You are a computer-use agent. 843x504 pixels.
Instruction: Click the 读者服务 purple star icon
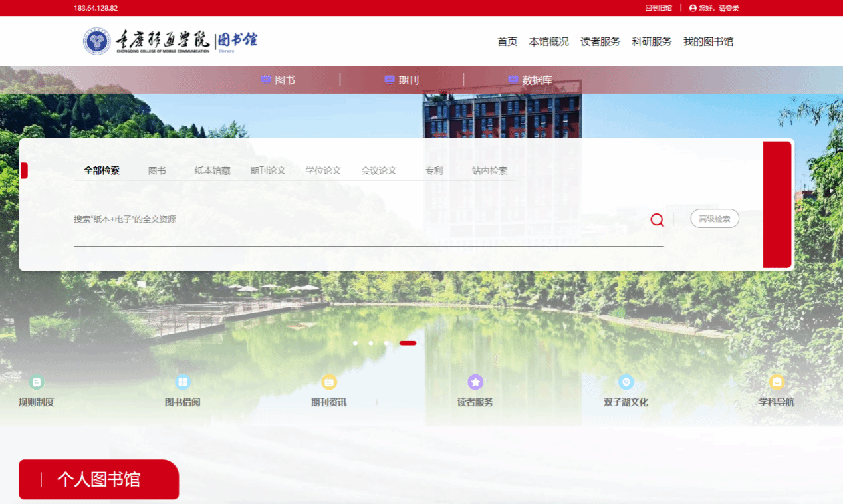(475, 382)
